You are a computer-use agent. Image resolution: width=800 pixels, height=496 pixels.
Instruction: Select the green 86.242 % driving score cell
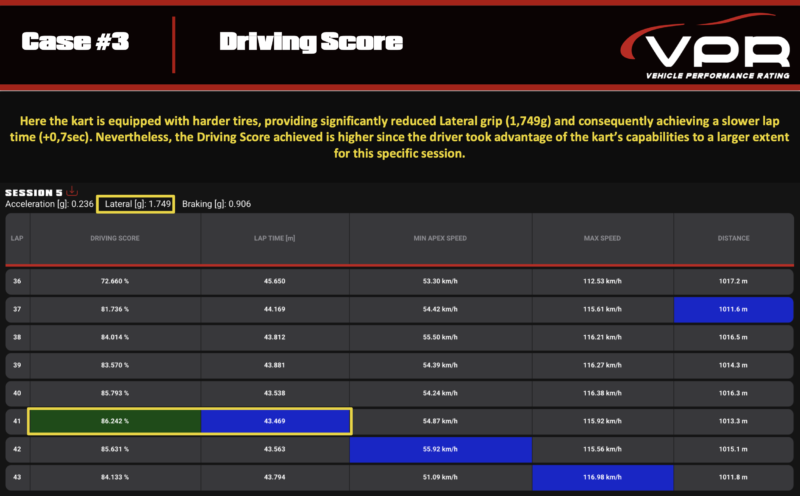click(114, 421)
